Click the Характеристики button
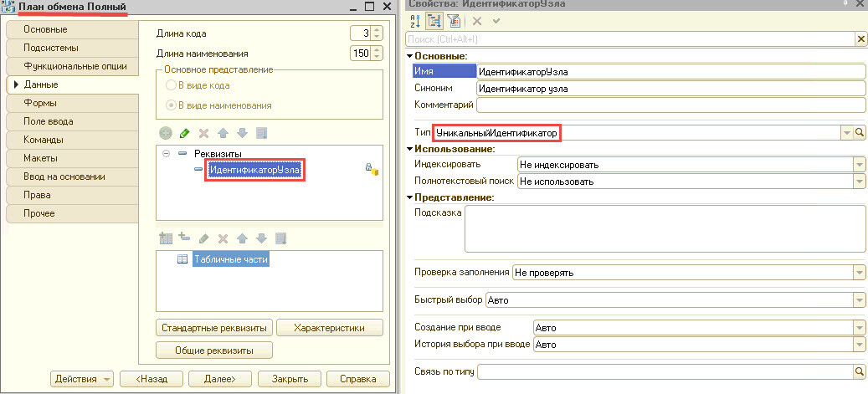868x394 pixels. (330, 328)
